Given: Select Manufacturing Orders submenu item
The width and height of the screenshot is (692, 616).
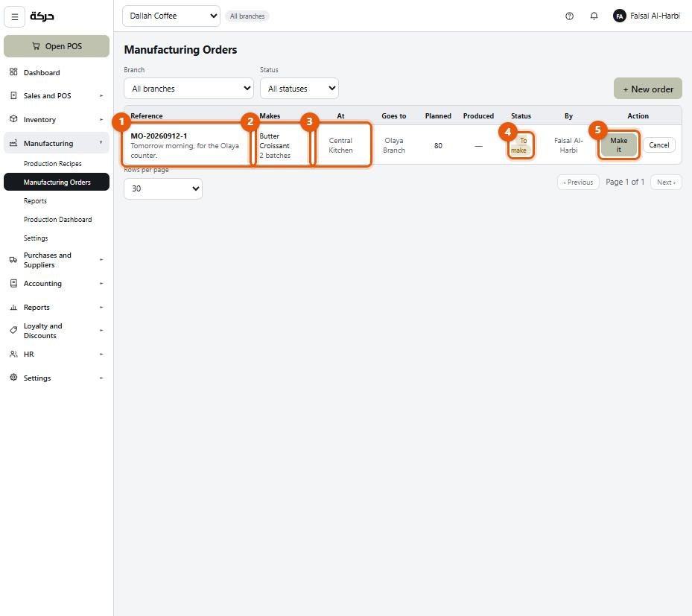Looking at the screenshot, I should (57, 182).
